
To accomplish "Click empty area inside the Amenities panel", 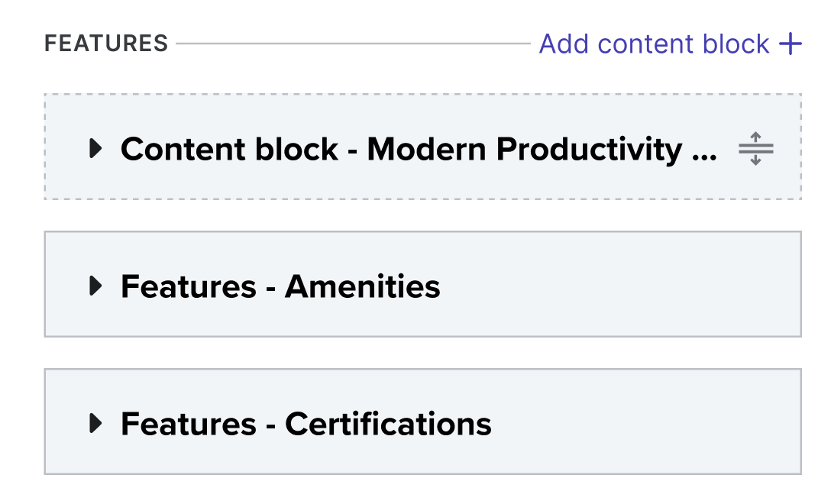I will [619, 286].
